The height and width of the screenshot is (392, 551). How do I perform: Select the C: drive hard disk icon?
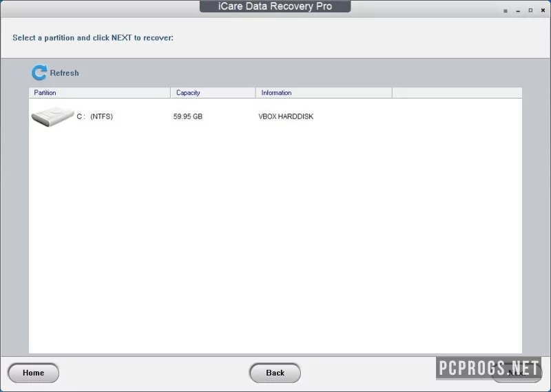(53, 116)
